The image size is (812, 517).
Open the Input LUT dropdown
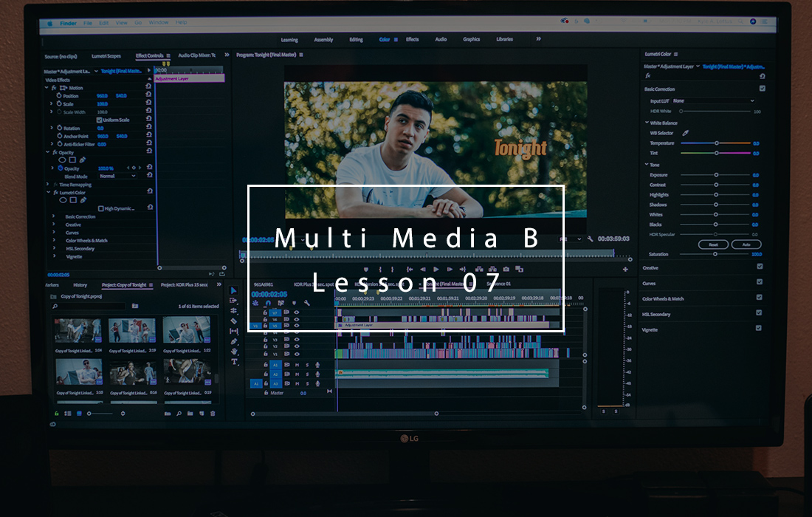click(713, 101)
